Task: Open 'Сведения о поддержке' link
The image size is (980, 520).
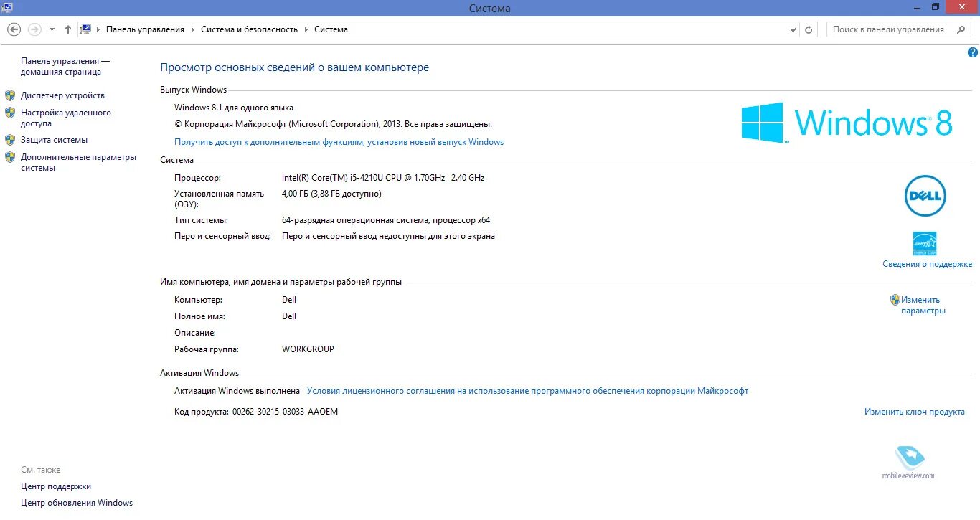Action: 927,264
